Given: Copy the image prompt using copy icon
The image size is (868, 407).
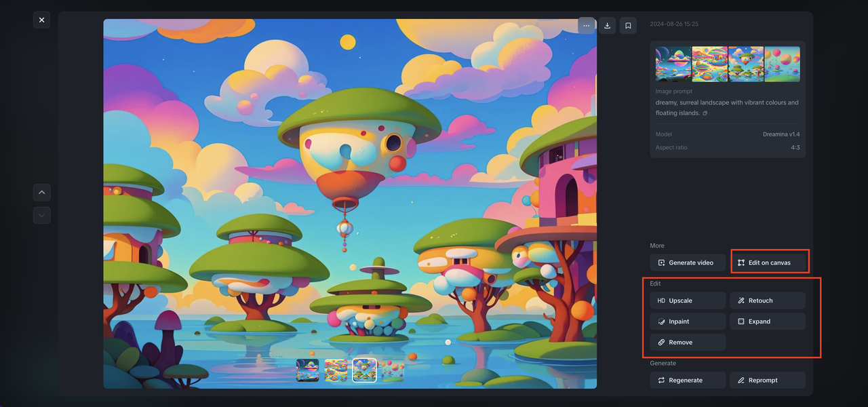Looking at the screenshot, I should coord(705,113).
